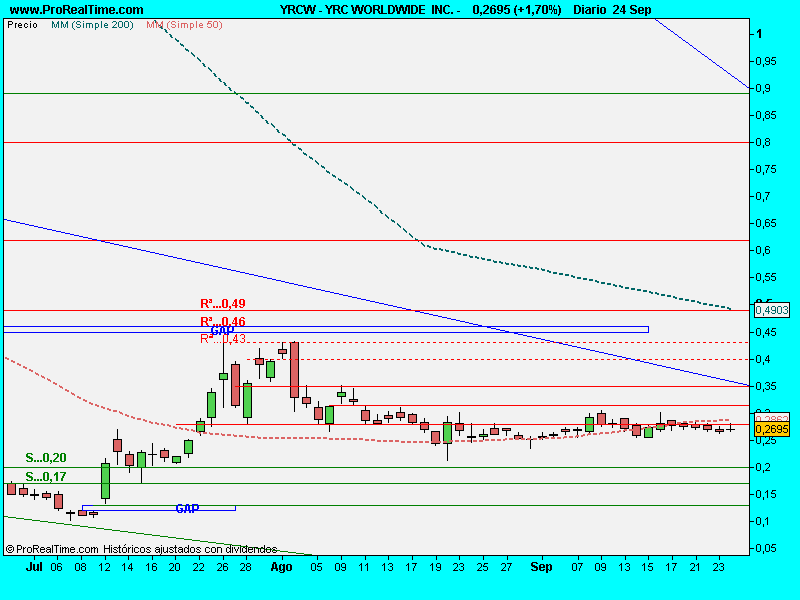Click the 12 date tick in July
This screenshot has width=800, height=600.
click(x=105, y=567)
